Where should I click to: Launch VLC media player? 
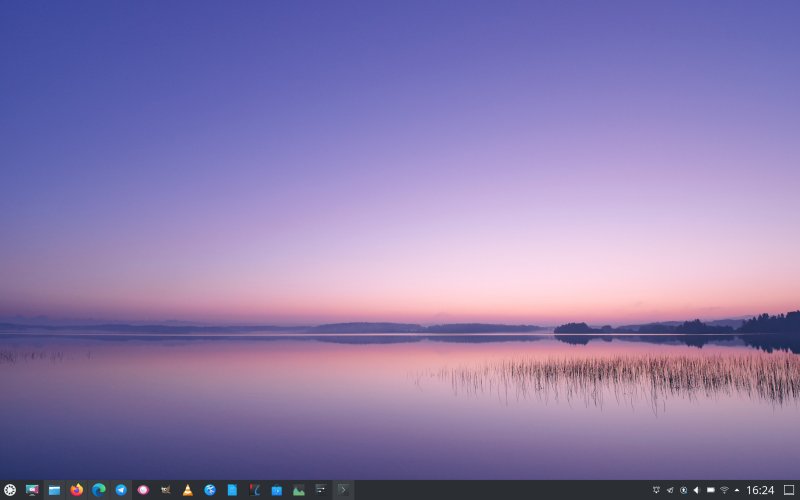pos(187,490)
